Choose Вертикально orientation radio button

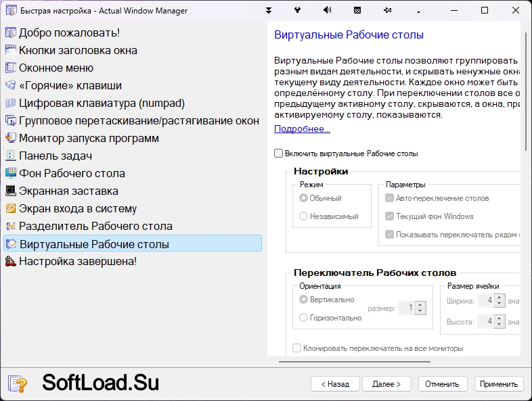303,300
